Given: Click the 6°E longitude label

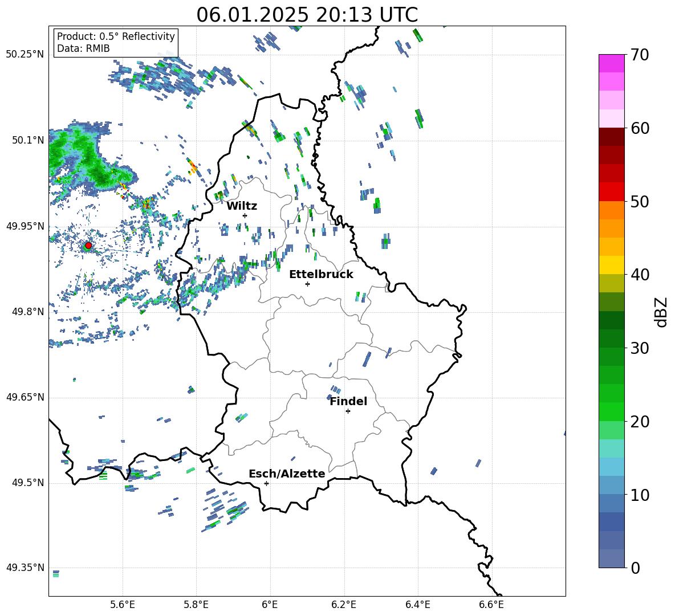Looking at the screenshot, I should coord(270,605).
